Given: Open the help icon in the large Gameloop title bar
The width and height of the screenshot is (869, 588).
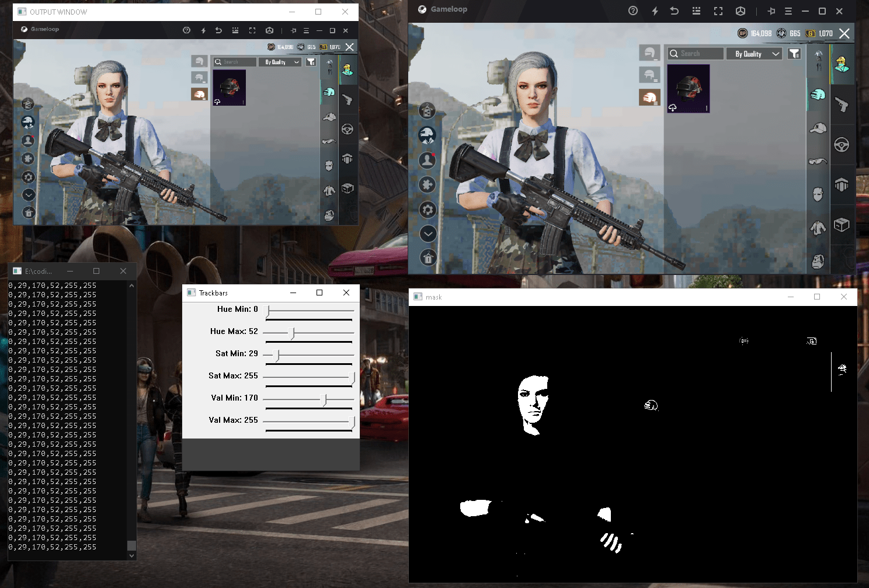Looking at the screenshot, I should 633,11.
